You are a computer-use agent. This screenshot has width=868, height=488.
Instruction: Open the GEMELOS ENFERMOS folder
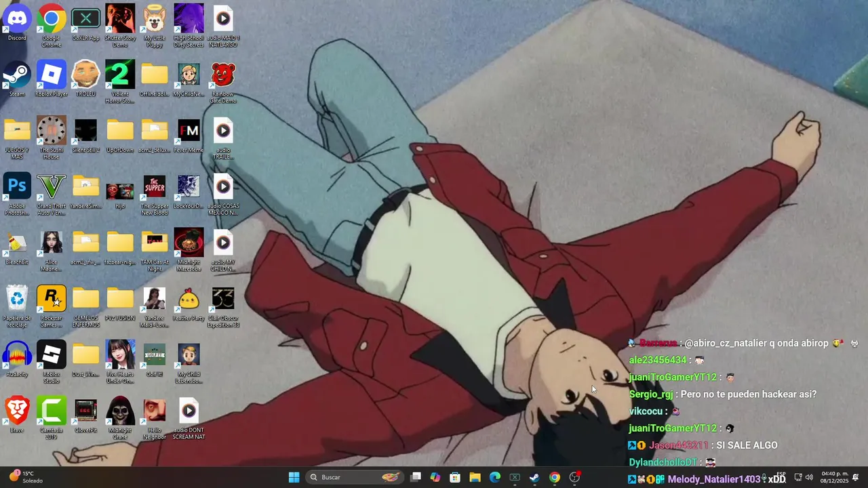85,306
